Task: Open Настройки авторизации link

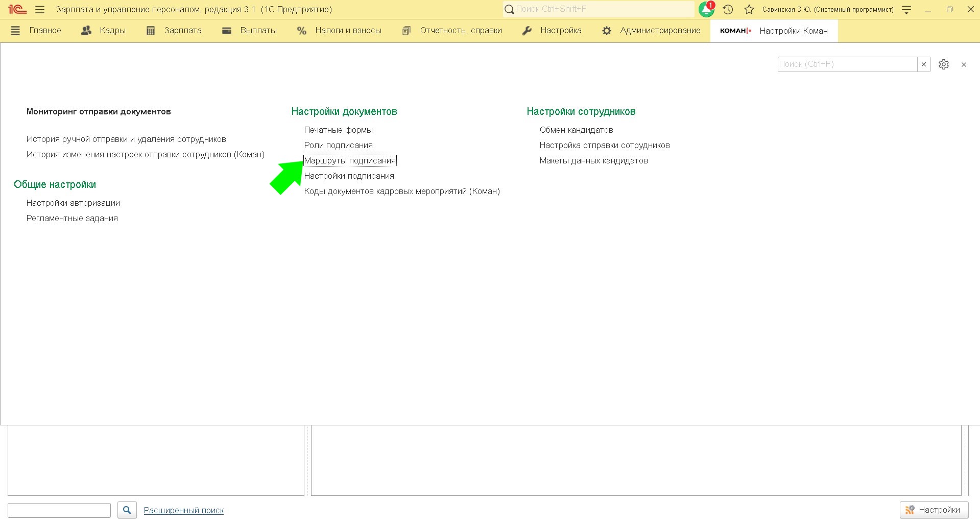Action: click(73, 203)
